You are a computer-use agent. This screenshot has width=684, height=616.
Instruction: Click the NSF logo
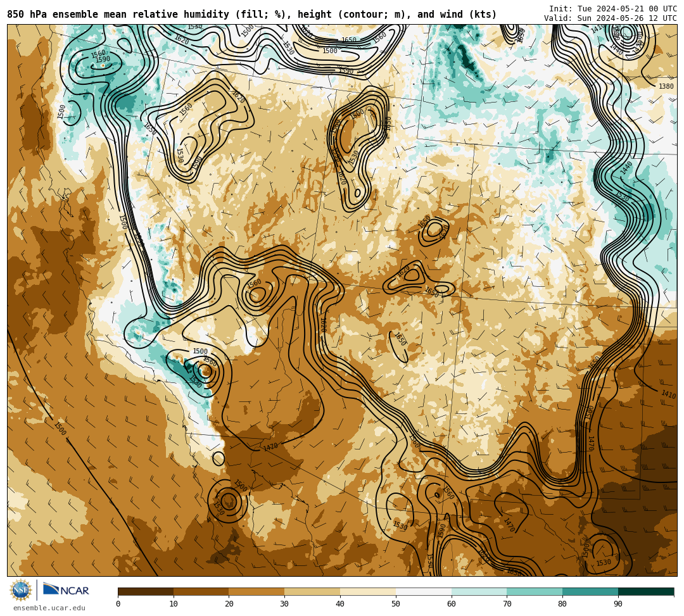point(21,590)
